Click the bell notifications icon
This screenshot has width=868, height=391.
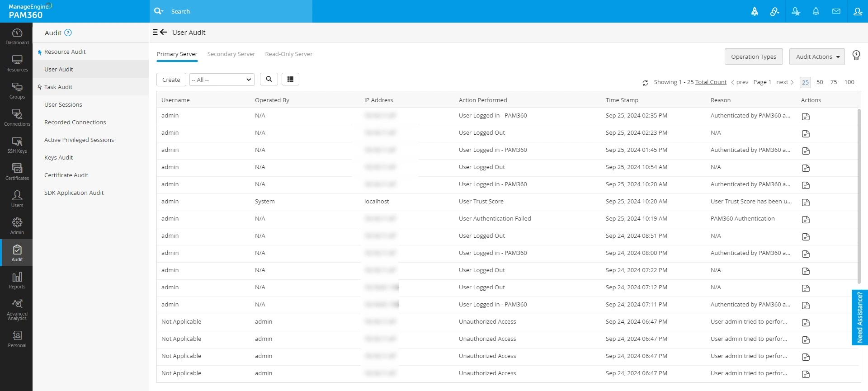coord(816,11)
